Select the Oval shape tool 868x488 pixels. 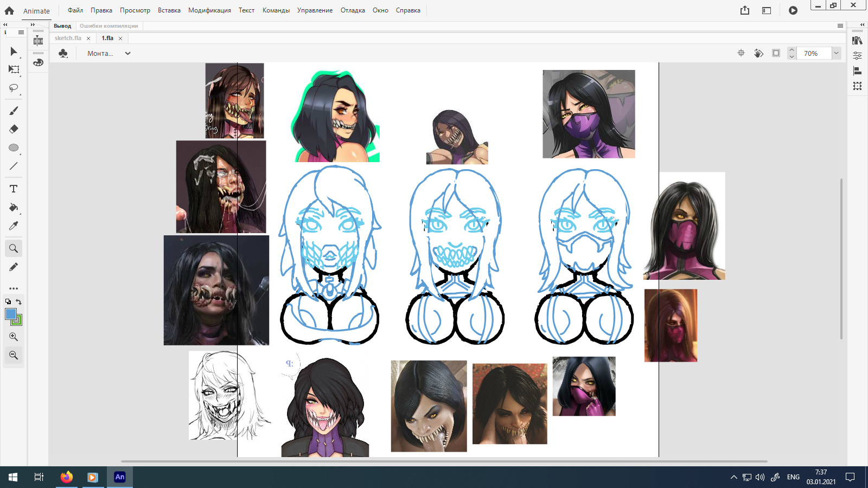(x=14, y=147)
